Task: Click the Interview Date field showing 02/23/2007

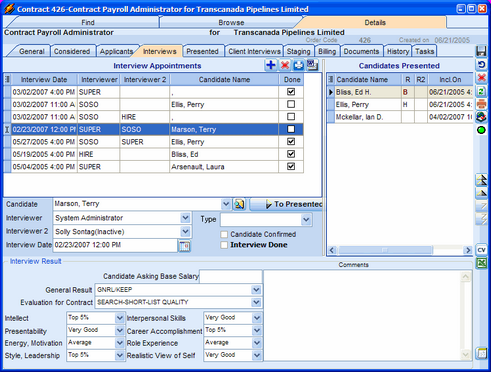Action: click(x=115, y=245)
